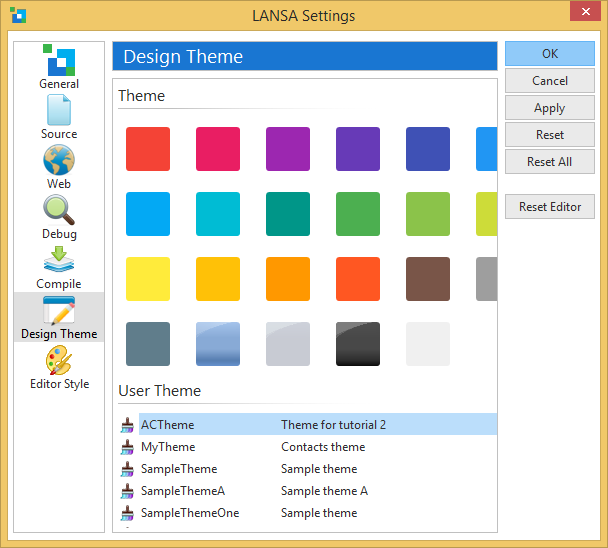The image size is (608, 548).
Task: Select the Compile settings icon
Action: pos(59,259)
